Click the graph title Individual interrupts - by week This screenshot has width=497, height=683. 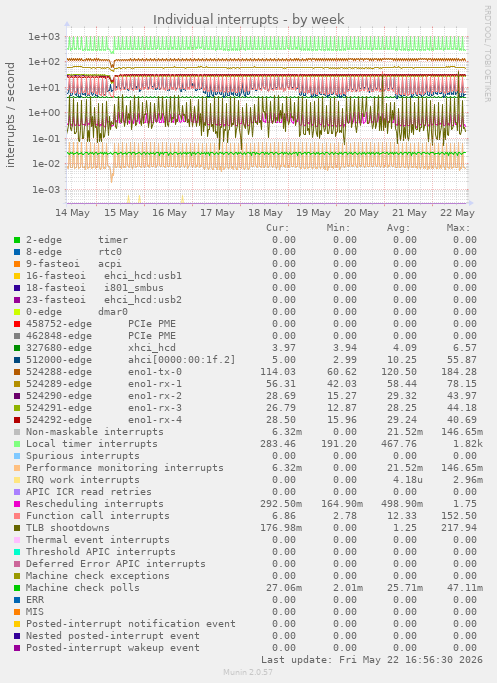[249, 20]
